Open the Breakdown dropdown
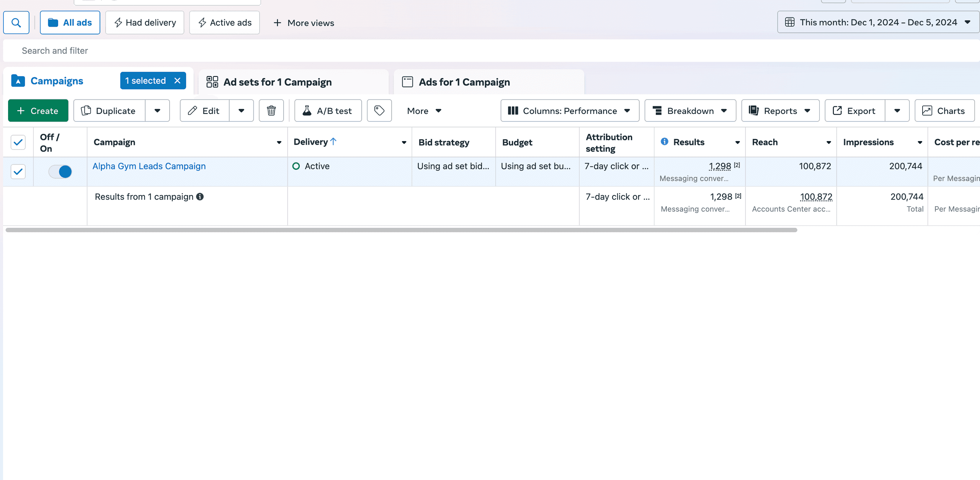Image resolution: width=980 pixels, height=480 pixels. coord(690,111)
